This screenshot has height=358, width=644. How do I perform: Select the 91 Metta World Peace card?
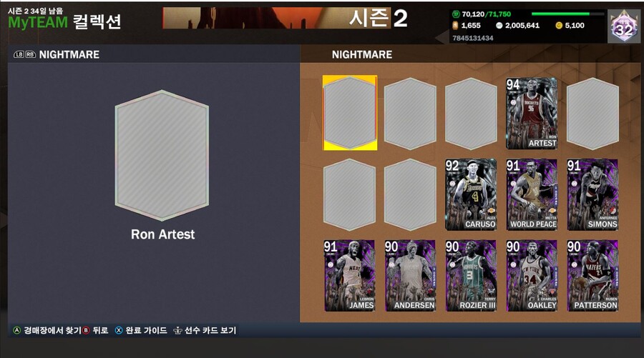(x=532, y=194)
